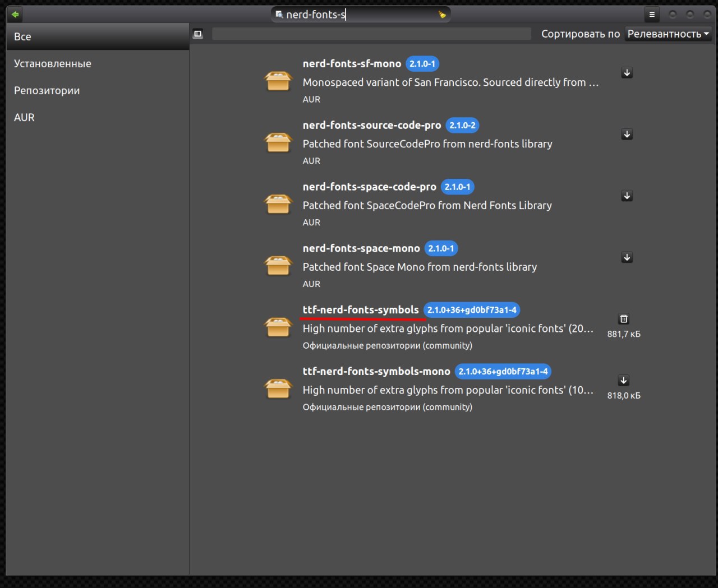Install nerd-fonts-source-code-pro via download arrow

627,135
